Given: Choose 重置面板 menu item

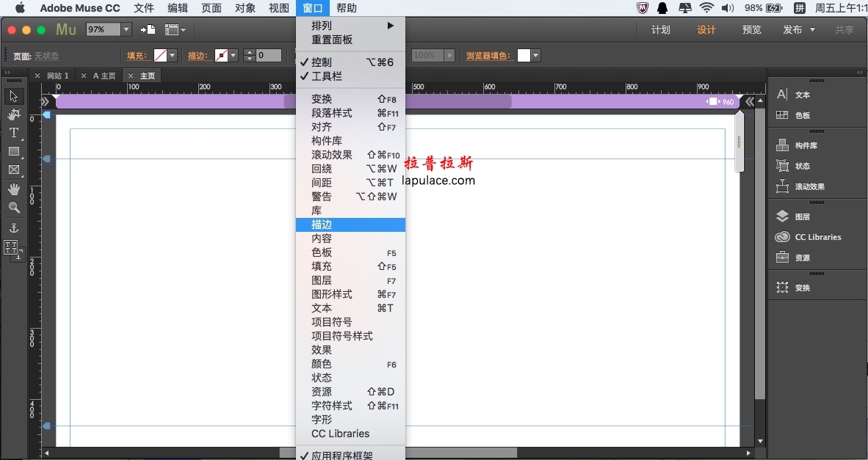Looking at the screenshot, I should point(350,40).
